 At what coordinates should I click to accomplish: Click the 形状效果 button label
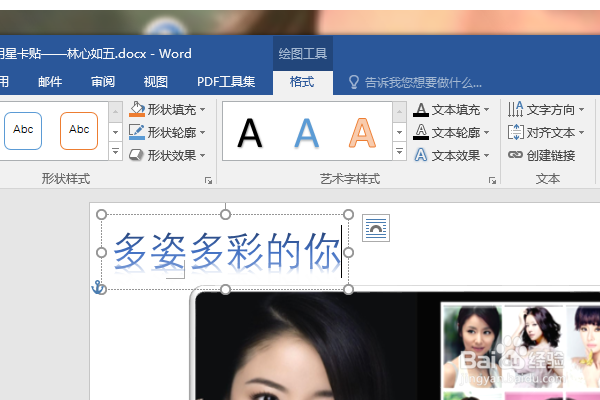click(x=172, y=155)
